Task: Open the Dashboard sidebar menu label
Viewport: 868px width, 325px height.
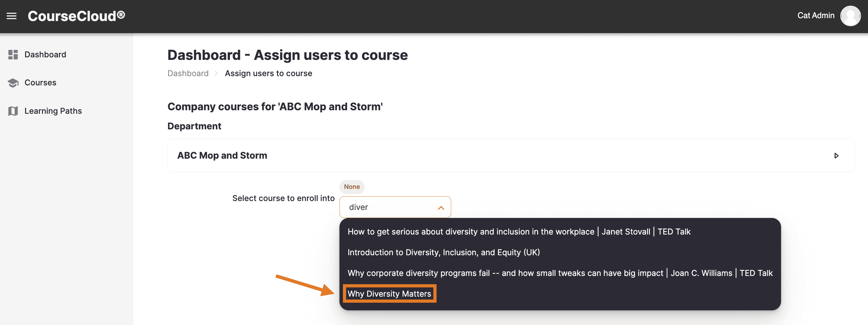Action: pos(45,54)
